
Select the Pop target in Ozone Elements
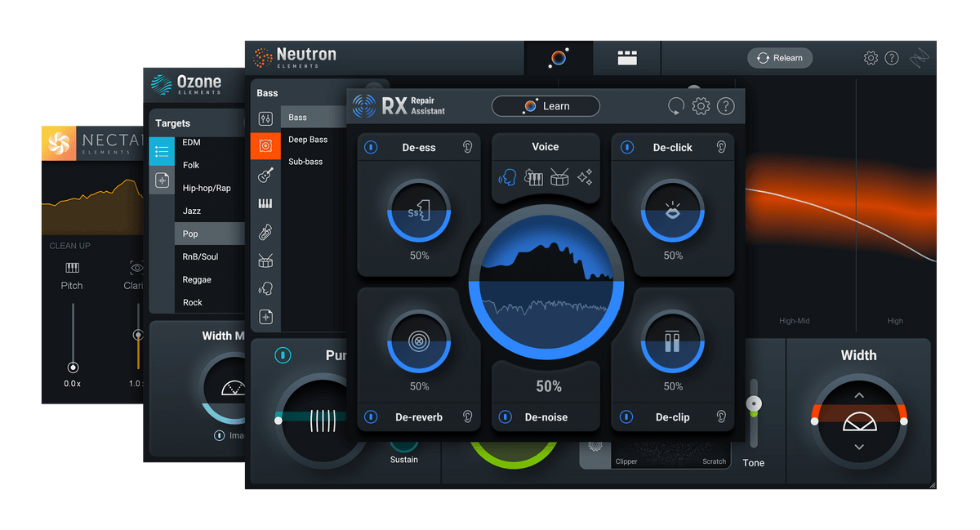click(189, 234)
